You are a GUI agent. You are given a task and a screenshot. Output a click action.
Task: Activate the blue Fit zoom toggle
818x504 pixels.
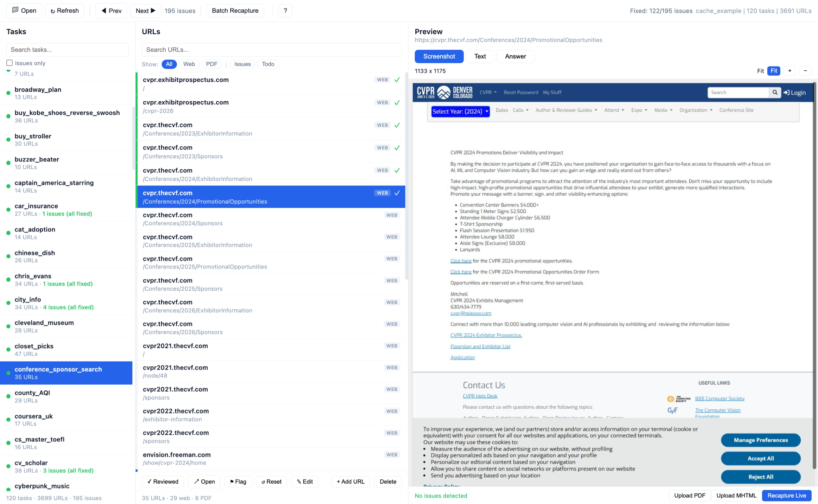tap(774, 71)
